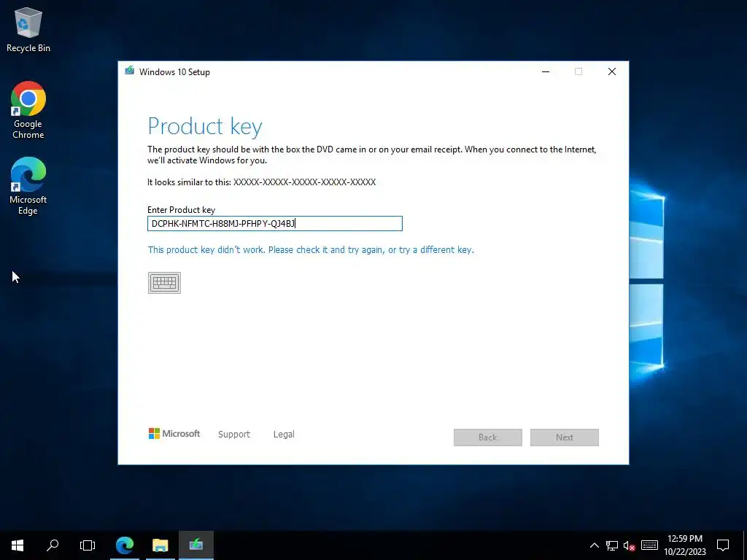Open the Legal link

pyautogui.click(x=284, y=435)
